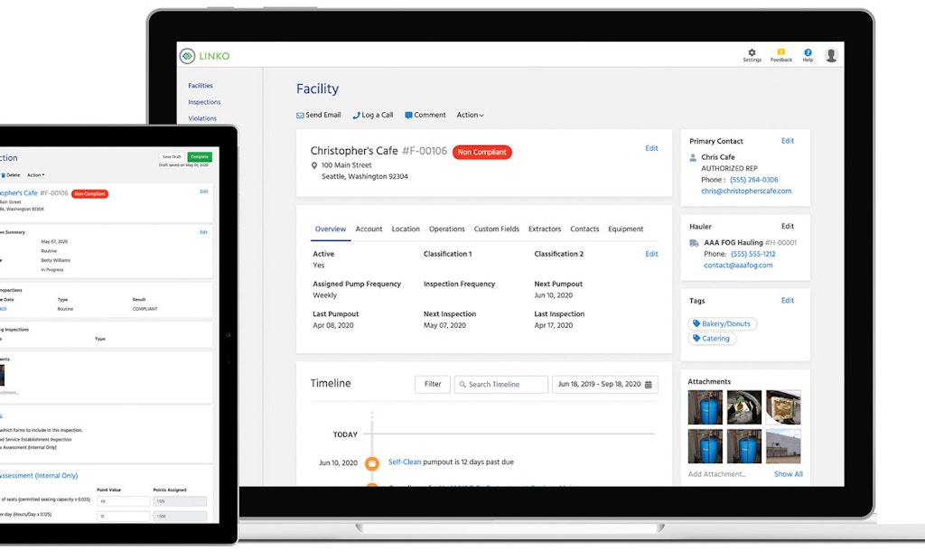Click email contact@aaafog.com
Screen dimensions: 925x560
click(x=738, y=266)
